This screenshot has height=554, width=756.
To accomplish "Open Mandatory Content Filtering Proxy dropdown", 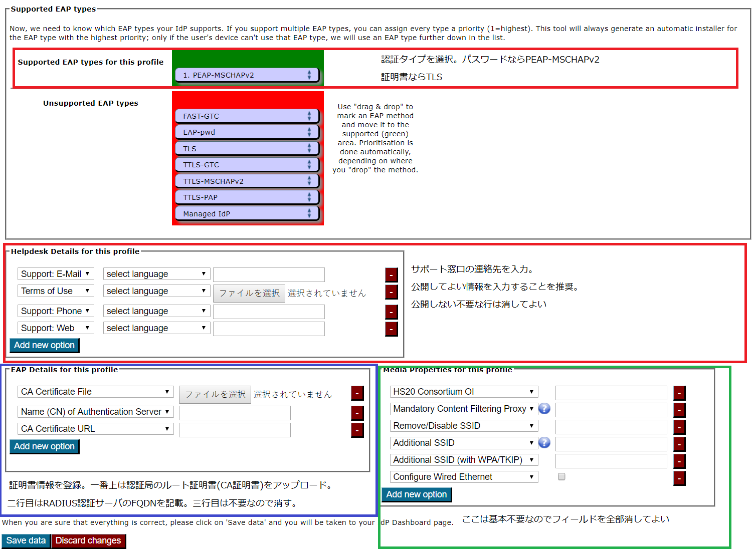I will tap(464, 409).
